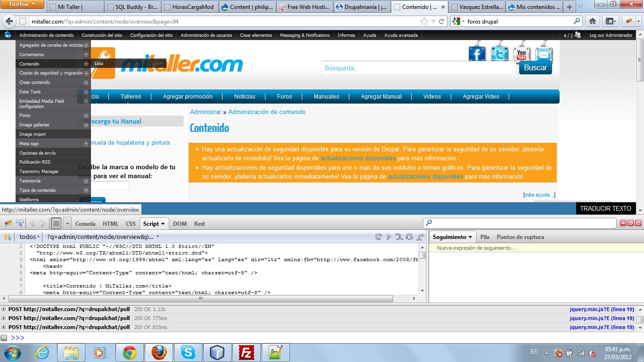Toggle the Firebug command line popup
The image size is (644, 362).
(x=56, y=223)
